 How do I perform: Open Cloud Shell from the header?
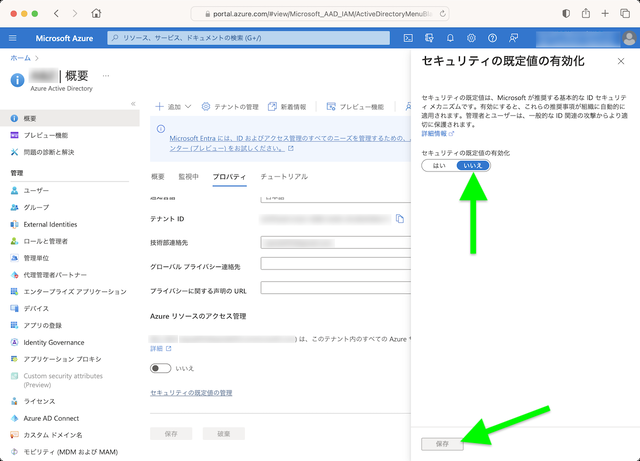408,38
